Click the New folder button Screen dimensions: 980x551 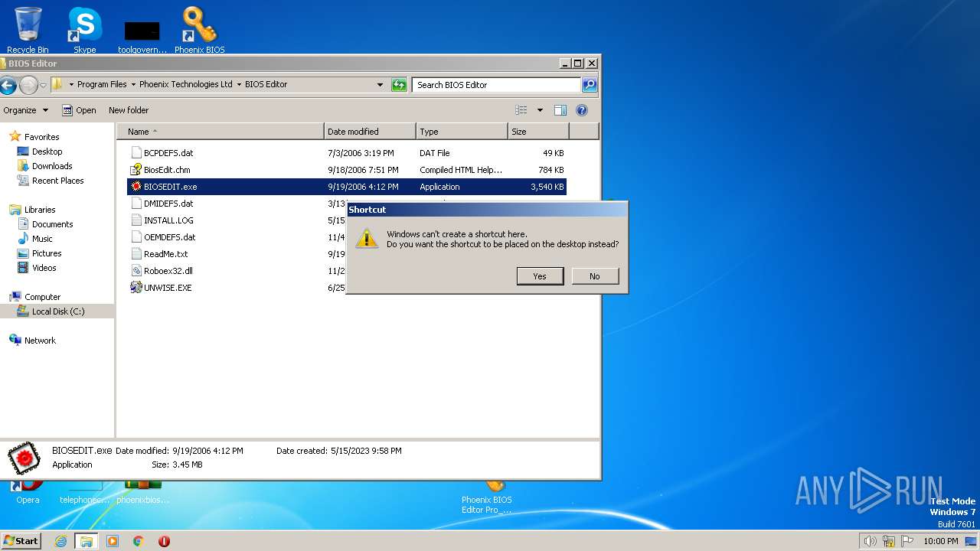point(129,110)
